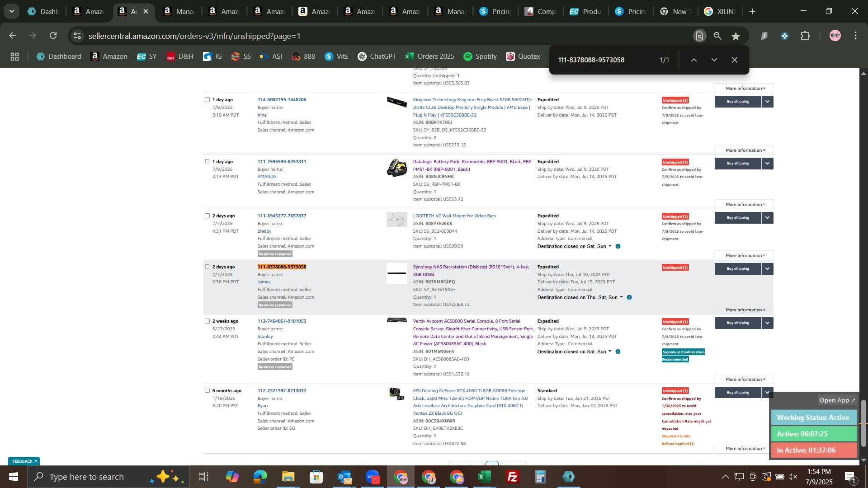Viewport: 868px width, 488px height.
Task: Launch FileZilla from the taskbar
Action: tap(513, 477)
